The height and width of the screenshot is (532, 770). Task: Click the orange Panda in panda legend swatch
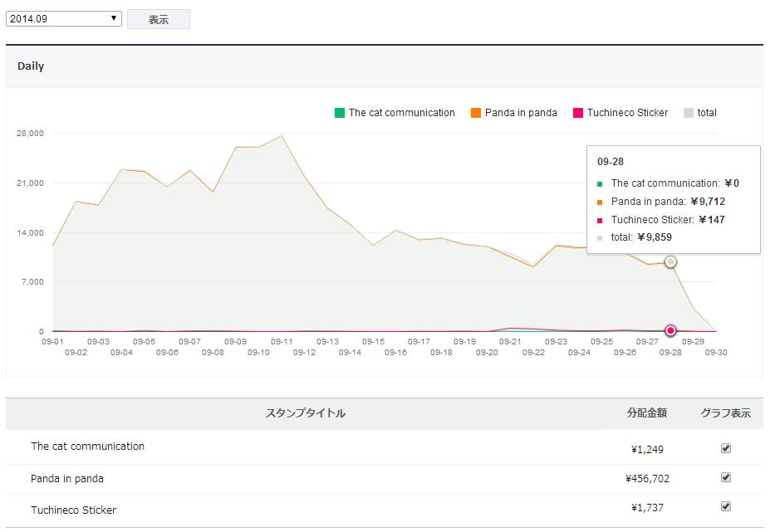pyautogui.click(x=476, y=113)
